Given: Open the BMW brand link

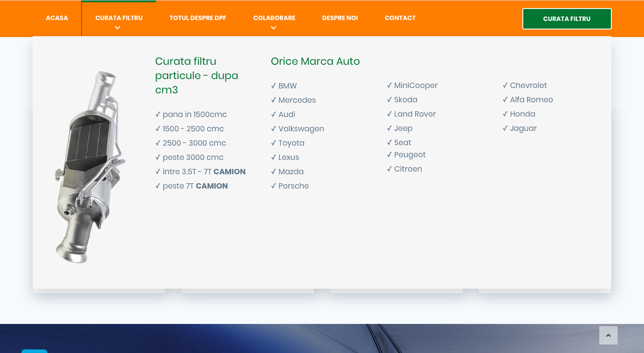Looking at the screenshot, I should pos(284,86).
